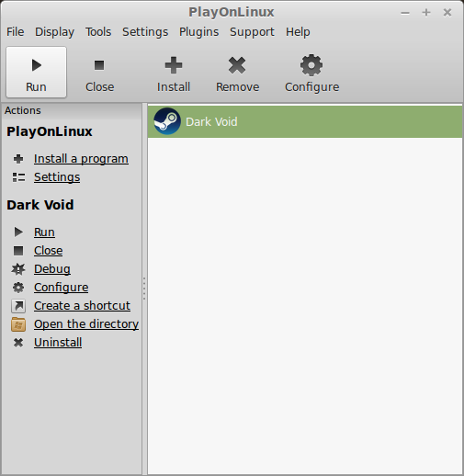464x476 pixels.
Task: Click the Settings link in Actions panel
Action: point(57,177)
